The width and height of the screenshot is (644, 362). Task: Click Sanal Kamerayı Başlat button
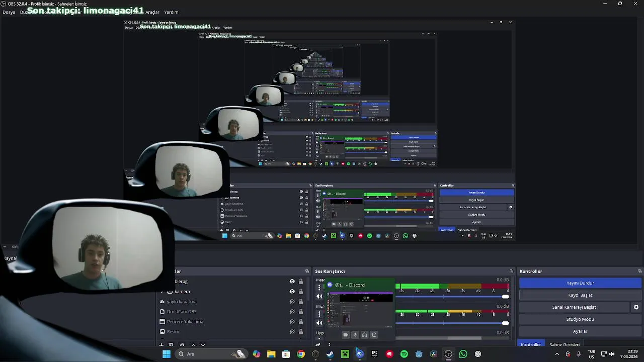pyautogui.click(x=574, y=307)
